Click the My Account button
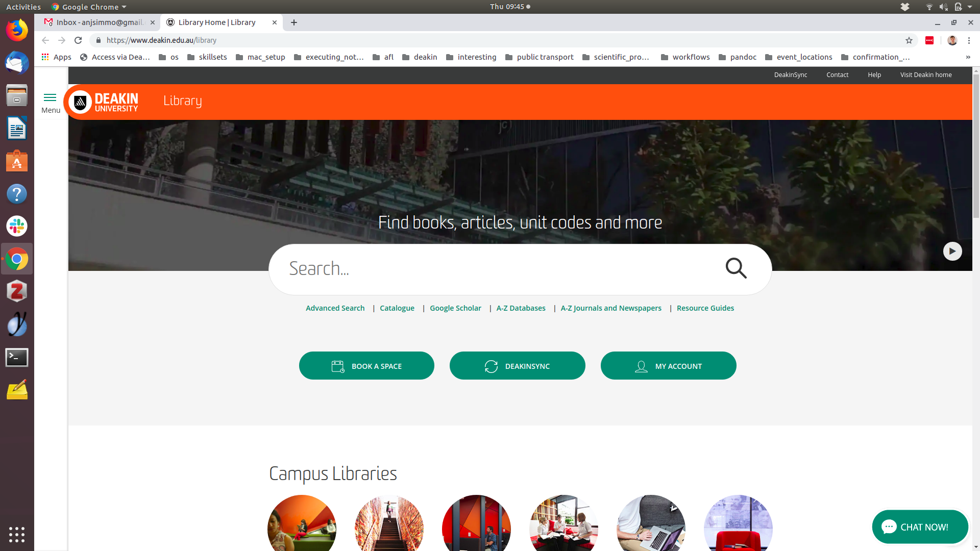Viewport: 980px width, 551px height. [x=668, y=366]
